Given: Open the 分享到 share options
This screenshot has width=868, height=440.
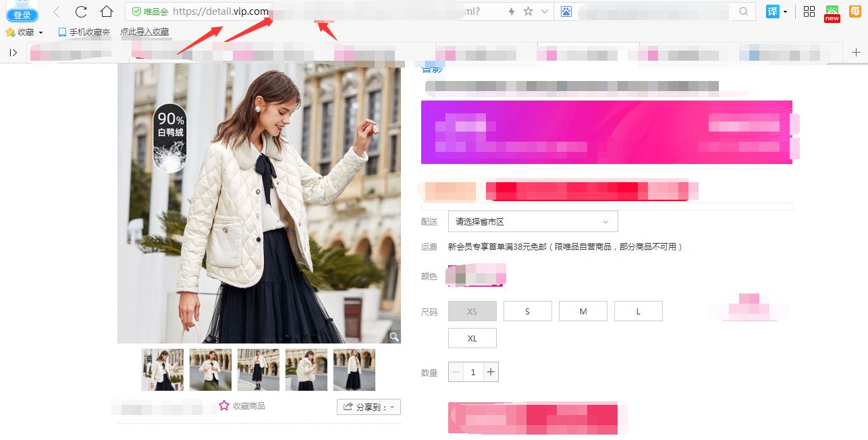Looking at the screenshot, I should (367, 406).
